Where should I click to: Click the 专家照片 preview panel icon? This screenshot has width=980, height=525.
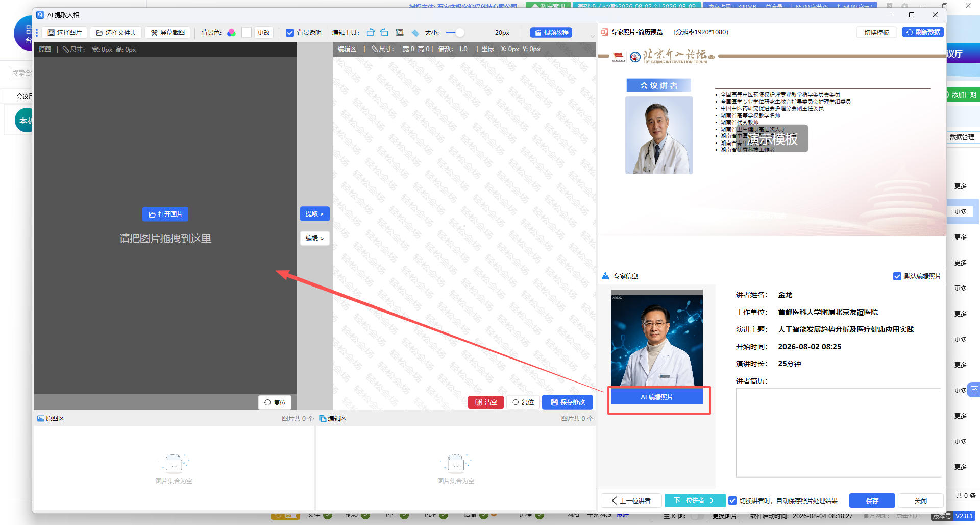click(x=605, y=32)
